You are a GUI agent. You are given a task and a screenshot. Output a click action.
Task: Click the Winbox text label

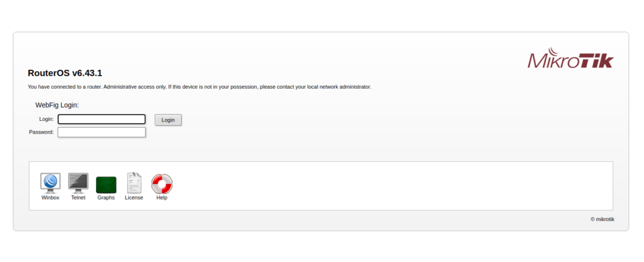50,198
